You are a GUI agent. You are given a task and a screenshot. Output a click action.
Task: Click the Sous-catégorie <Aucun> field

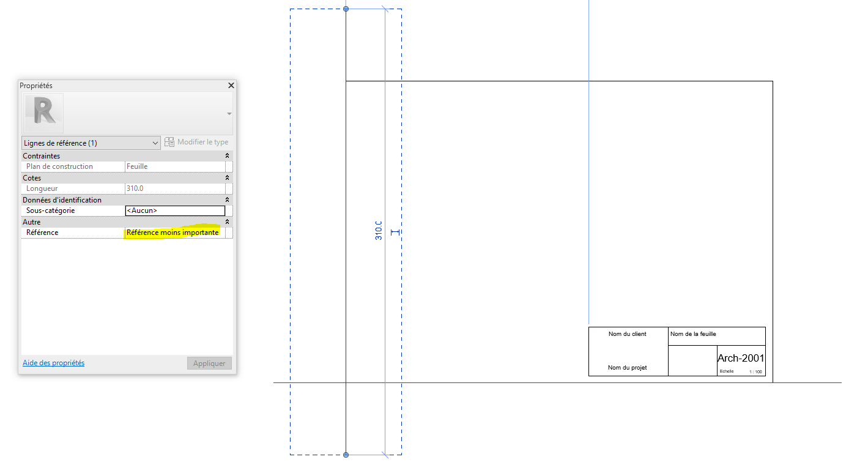[174, 210]
